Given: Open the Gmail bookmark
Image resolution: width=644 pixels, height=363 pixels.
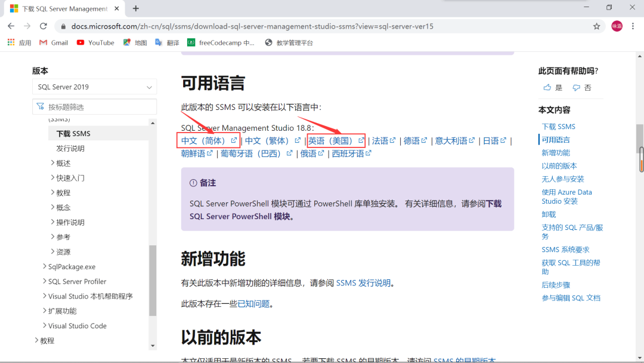Looking at the screenshot, I should (x=54, y=43).
